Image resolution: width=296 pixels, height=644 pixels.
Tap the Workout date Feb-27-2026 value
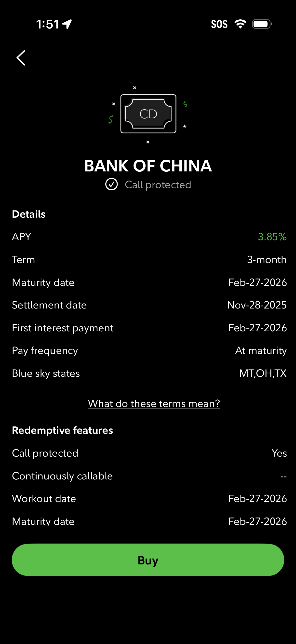click(257, 499)
